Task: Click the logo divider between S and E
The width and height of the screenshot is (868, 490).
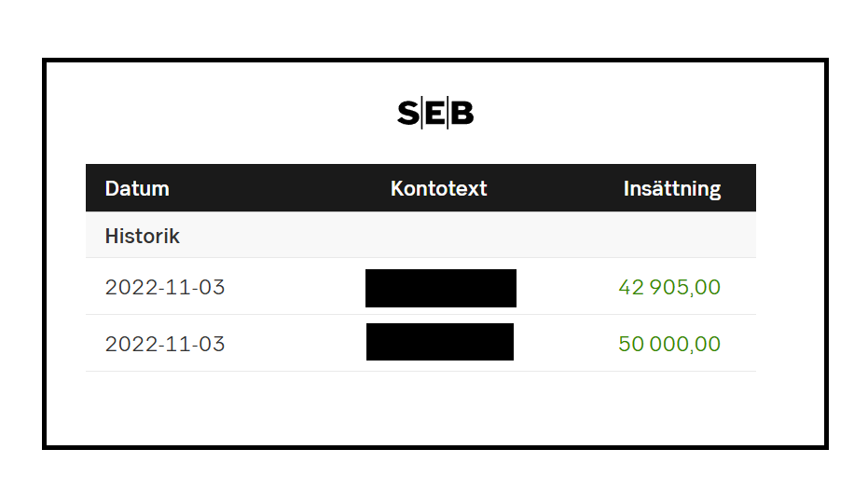Action: click(x=421, y=114)
